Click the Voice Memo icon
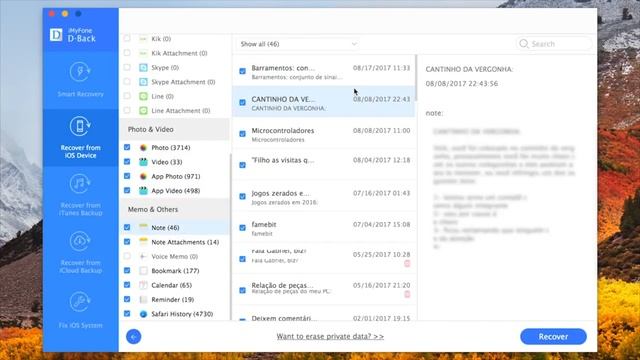Viewport: 640px width, 360px height. click(x=143, y=256)
